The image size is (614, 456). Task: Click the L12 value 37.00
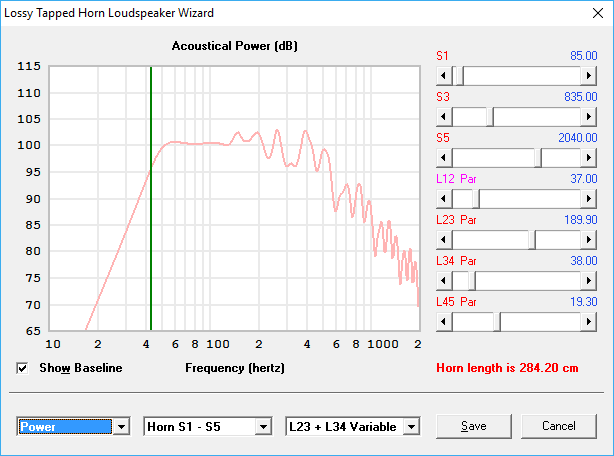583,179
